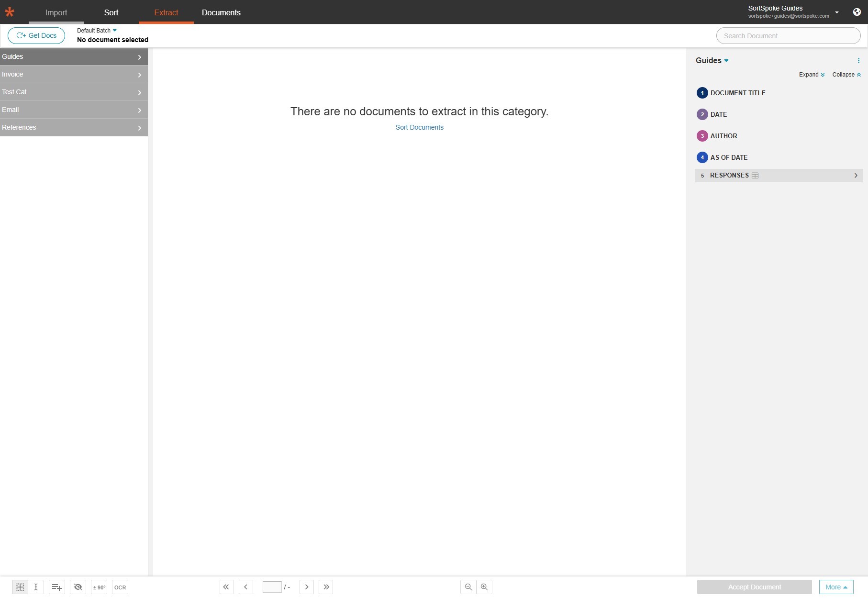Select the text selection tool
This screenshot has width=868, height=598.
(x=36, y=587)
